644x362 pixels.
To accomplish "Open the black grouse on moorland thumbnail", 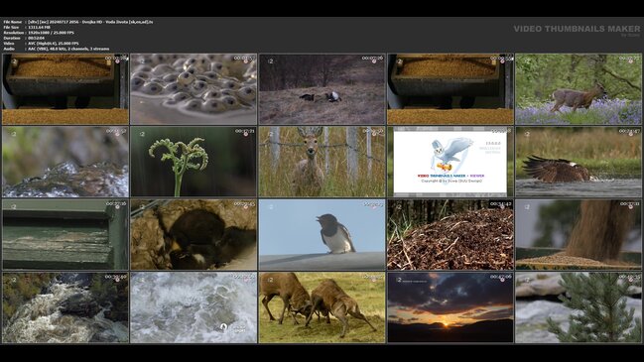I will [x=322, y=89].
